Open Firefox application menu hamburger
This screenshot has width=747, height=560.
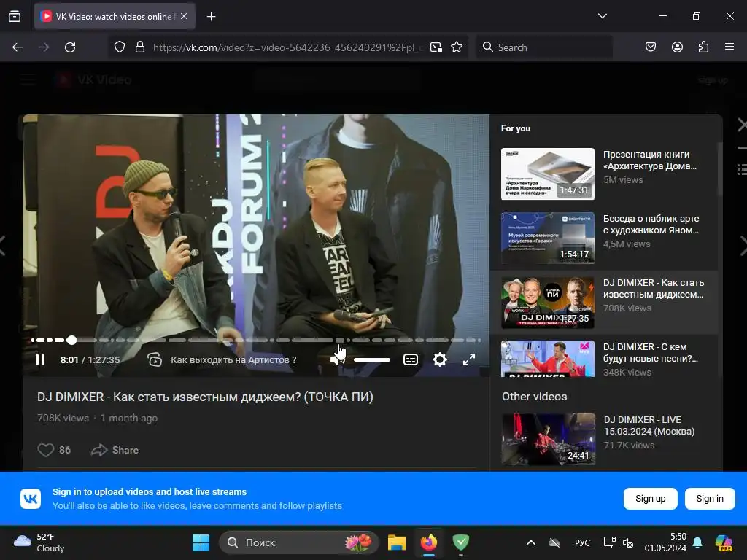point(729,47)
